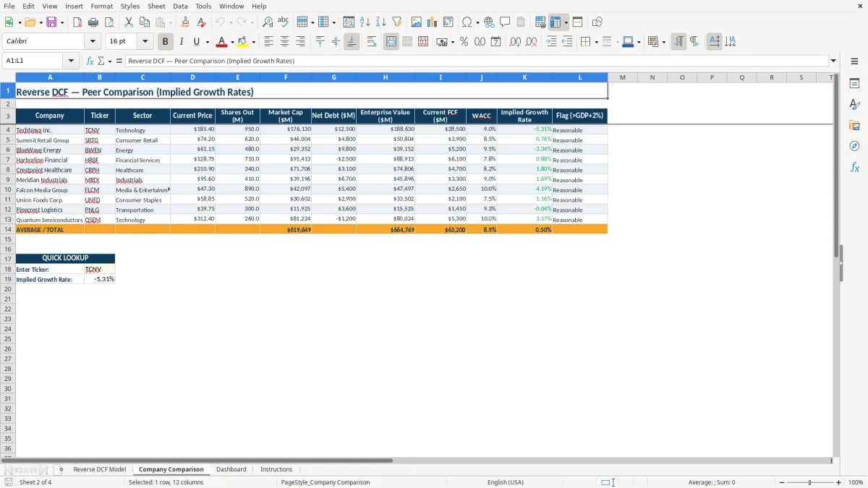Viewport: 868px width, 488px height.
Task: Click the zoom in plus button
Action: (838, 482)
